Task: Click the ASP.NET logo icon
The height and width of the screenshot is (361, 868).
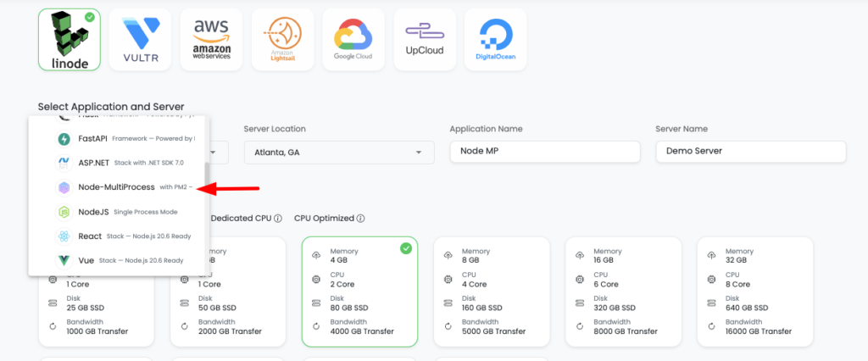Action: point(64,163)
